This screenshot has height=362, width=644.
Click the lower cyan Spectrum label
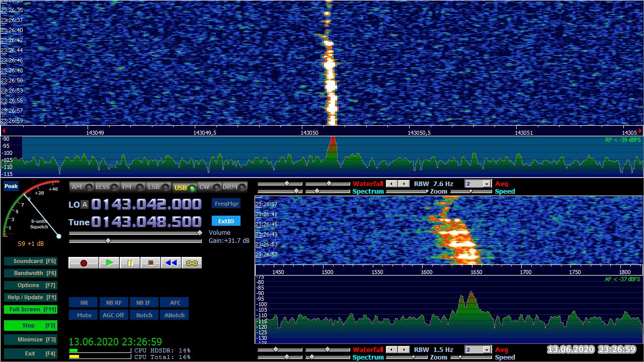[368, 357]
